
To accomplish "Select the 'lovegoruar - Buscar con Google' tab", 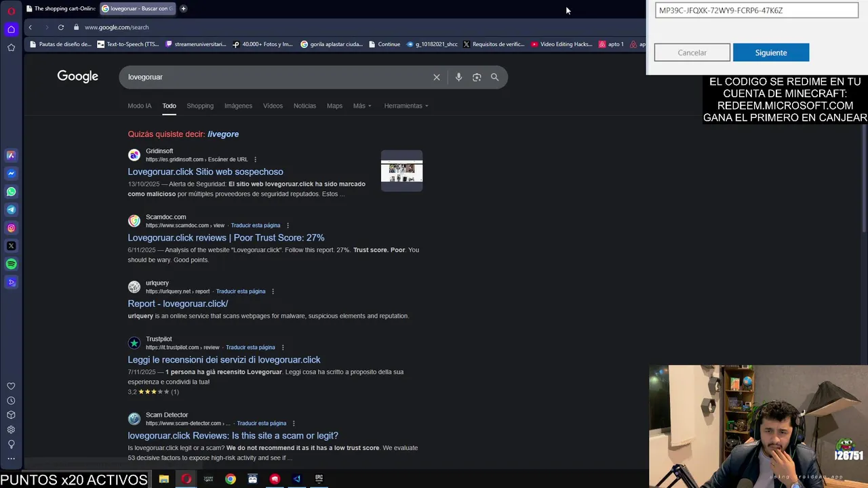I will [x=138, y=9].
